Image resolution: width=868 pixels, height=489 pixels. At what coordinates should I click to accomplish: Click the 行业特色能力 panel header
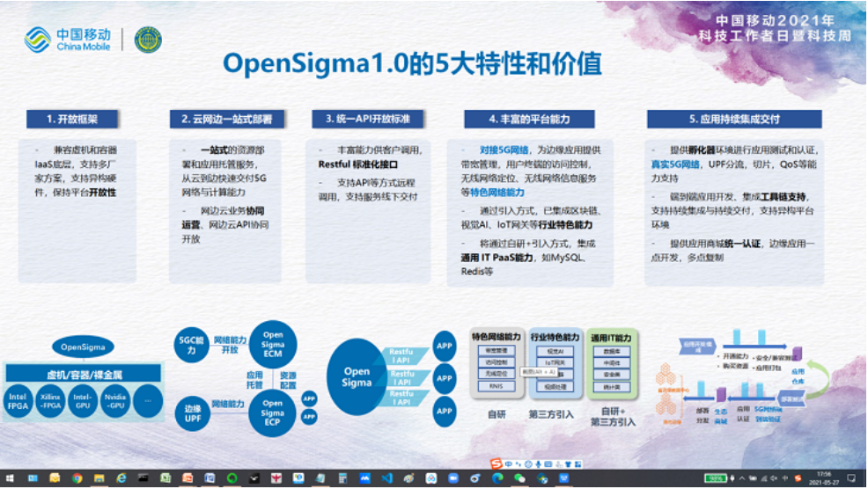click(x=555, y=337)
